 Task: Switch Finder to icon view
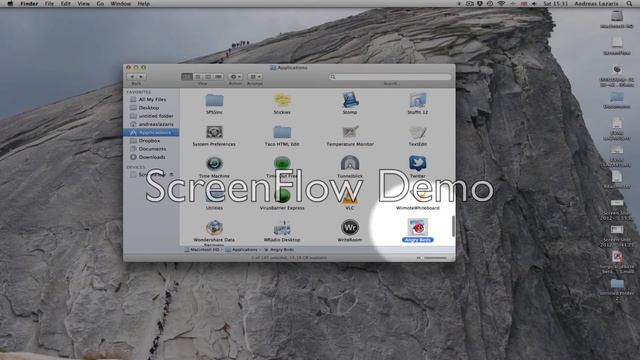(x=187, y=77)
